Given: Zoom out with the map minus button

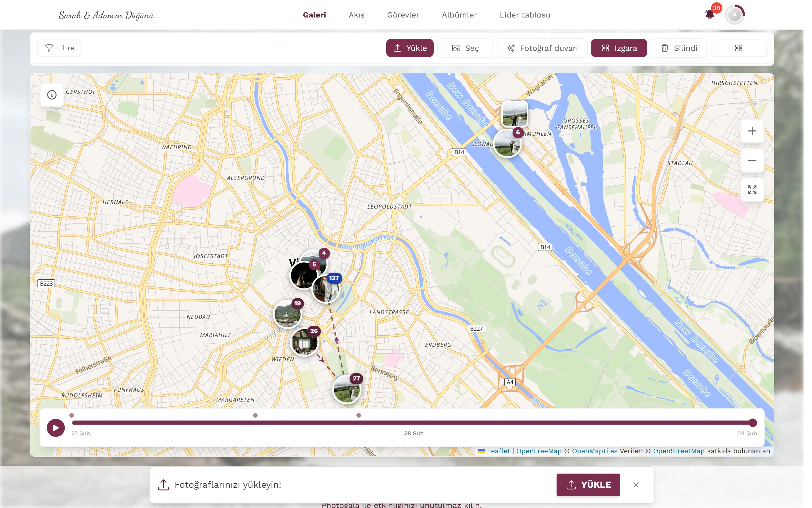Looking at the screenshot, I should 752,160.
